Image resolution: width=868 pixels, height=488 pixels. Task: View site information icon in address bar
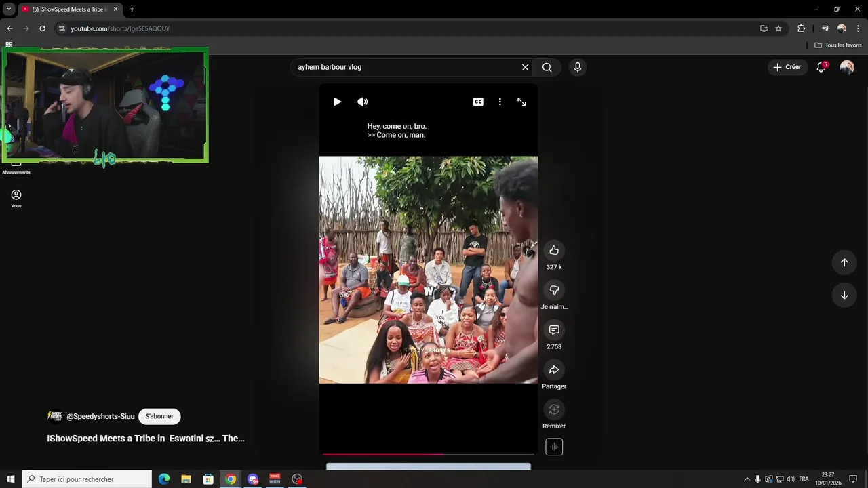pyautogui.click(x=62, y=28)
